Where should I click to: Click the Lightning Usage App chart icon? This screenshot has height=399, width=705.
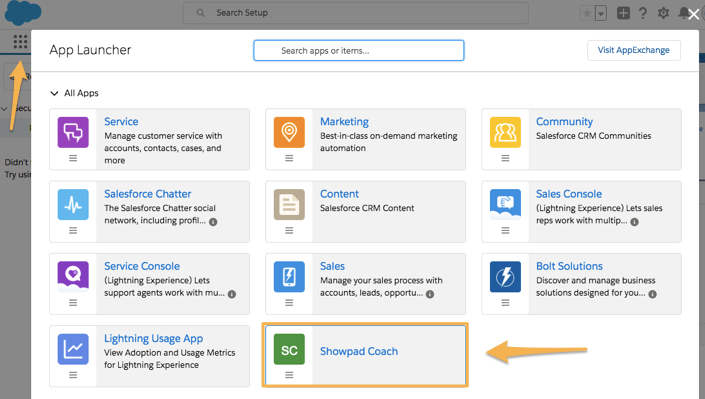coord(73,349)
